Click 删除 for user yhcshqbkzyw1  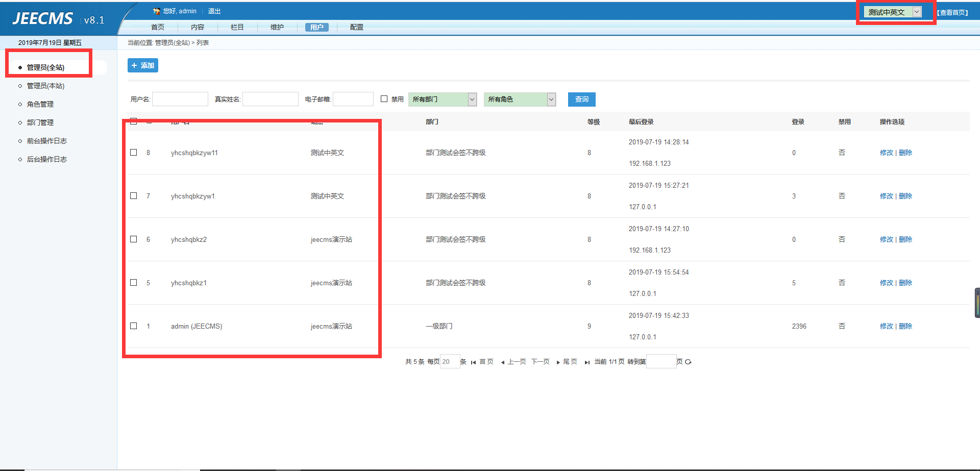905,196
